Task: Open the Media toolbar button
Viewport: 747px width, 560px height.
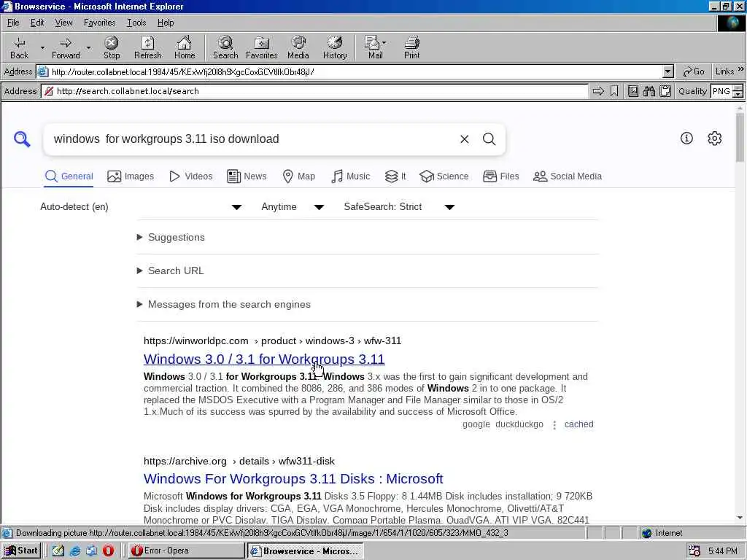Action: pyautogui.click(x=298, y=47)
